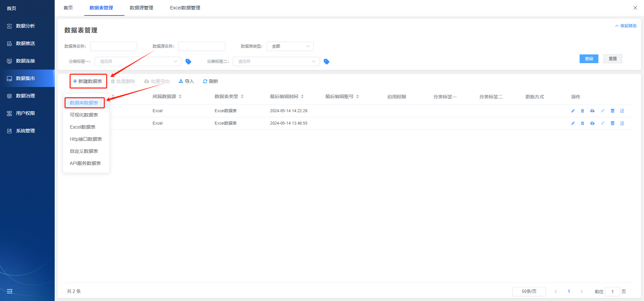This screenshot has height=301, width=644.
Task: Open 50条/页 page size selector
Action: 529,292
